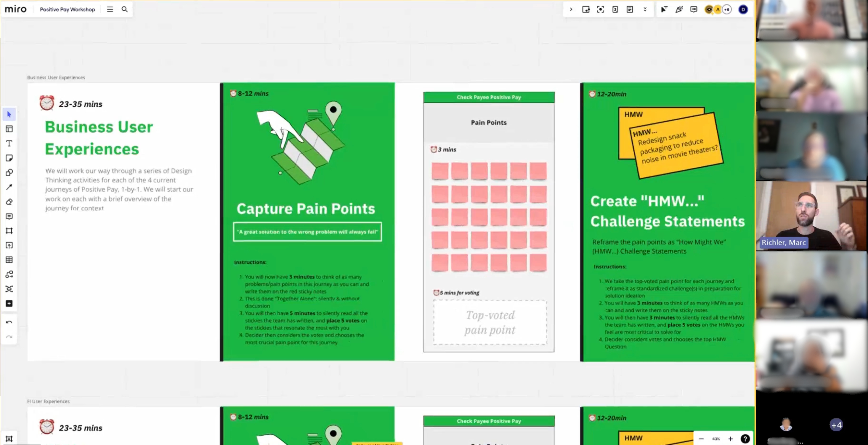Expand more apps double chevron
The width and height of the screenshot is (868, 445).
point(645,9)
